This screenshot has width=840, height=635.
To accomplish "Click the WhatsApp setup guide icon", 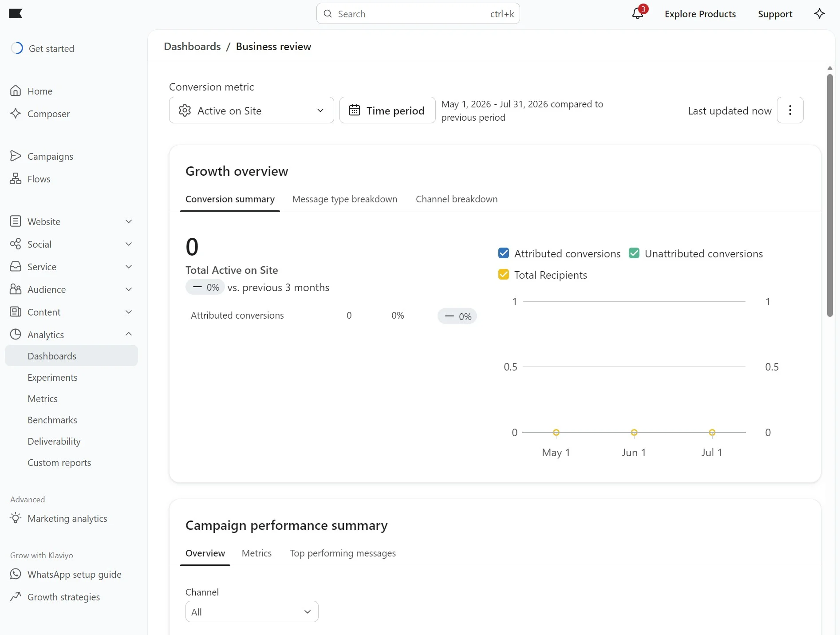I will (16, 574).
